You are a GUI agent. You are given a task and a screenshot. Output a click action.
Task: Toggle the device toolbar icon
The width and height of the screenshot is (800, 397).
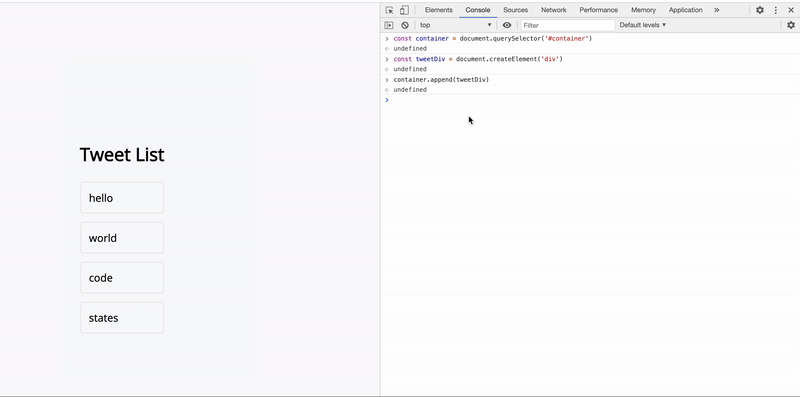(x=404, y=10)
